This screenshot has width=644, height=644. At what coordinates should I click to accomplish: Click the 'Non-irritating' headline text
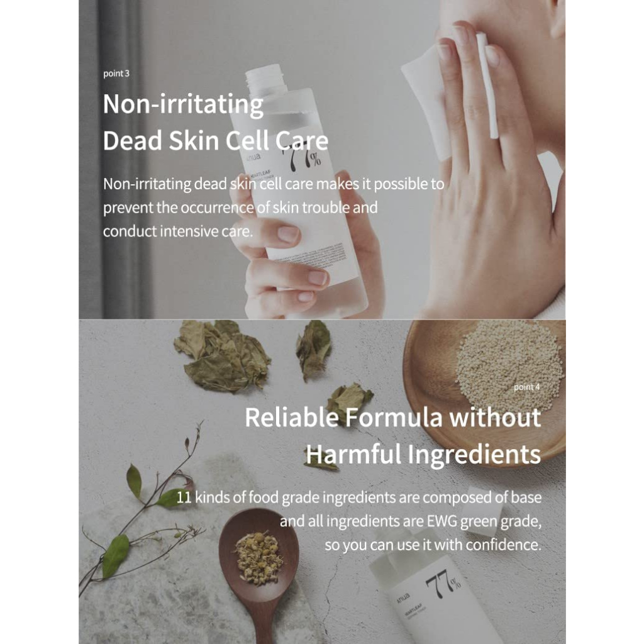(183, 104)
